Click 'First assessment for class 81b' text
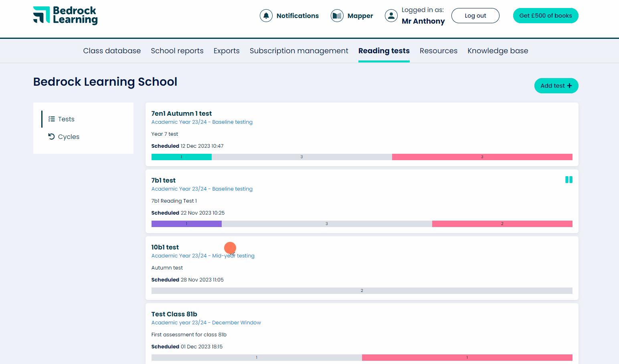This screenshot has height=364, width=619. click(189, 335)
